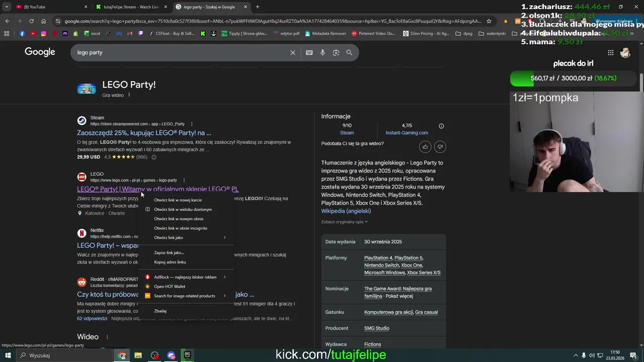This screenshot has width=644, height=362.
Task: Open Chrome from the Windows taskbar
Action: pyautogui.click(x=122, y=355)
